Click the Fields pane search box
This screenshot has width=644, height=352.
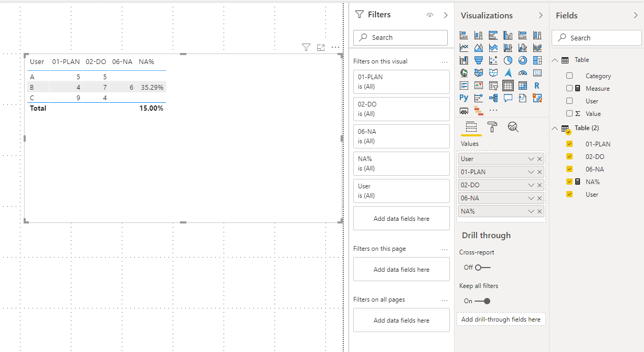click(x=597, y=38)
